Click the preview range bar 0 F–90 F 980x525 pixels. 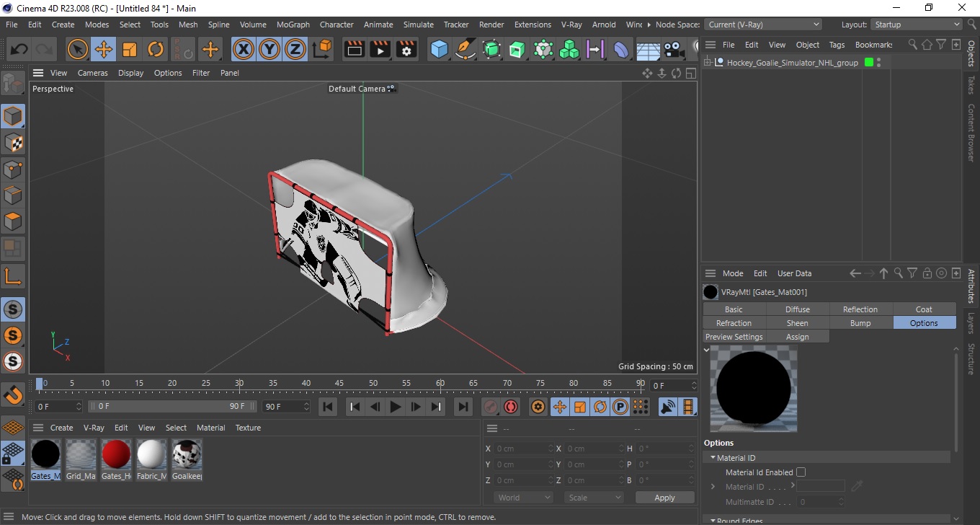tap(172, 407)
